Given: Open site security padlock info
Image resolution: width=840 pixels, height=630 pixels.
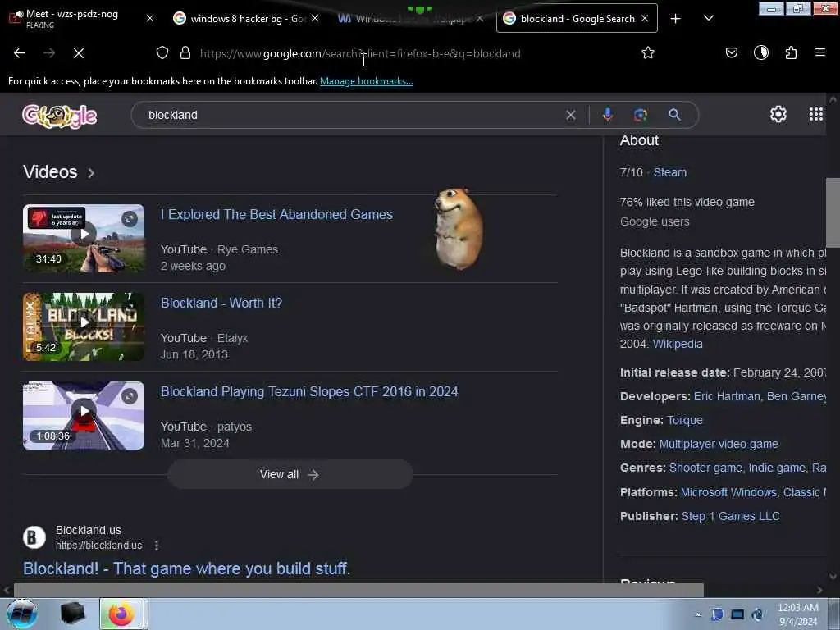Looking at the screenshot, I should 185,52.
